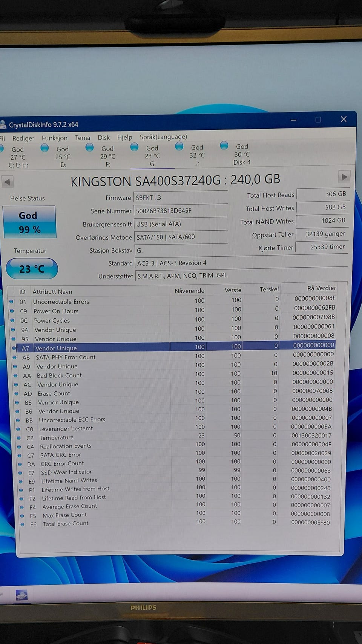Click the Rå Verdier column header
The image size is (362, 644).
coord(321,288)
